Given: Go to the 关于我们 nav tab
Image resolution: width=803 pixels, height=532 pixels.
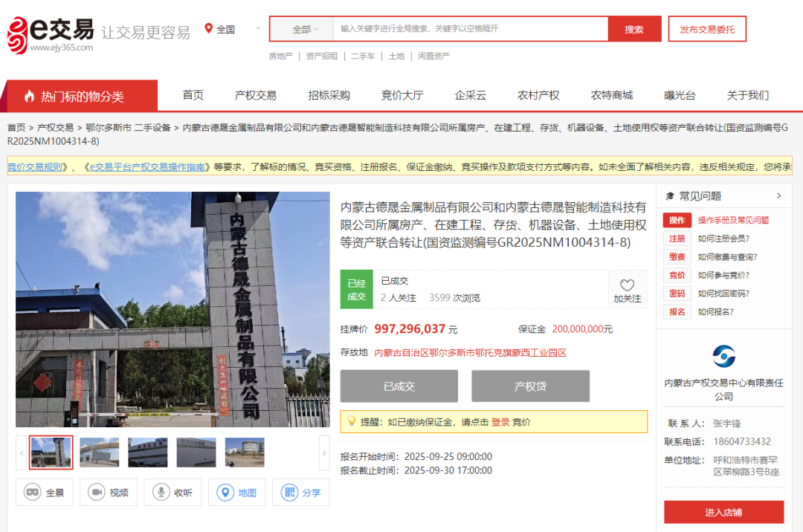Looking at the screenshot, I should (748, 95).
